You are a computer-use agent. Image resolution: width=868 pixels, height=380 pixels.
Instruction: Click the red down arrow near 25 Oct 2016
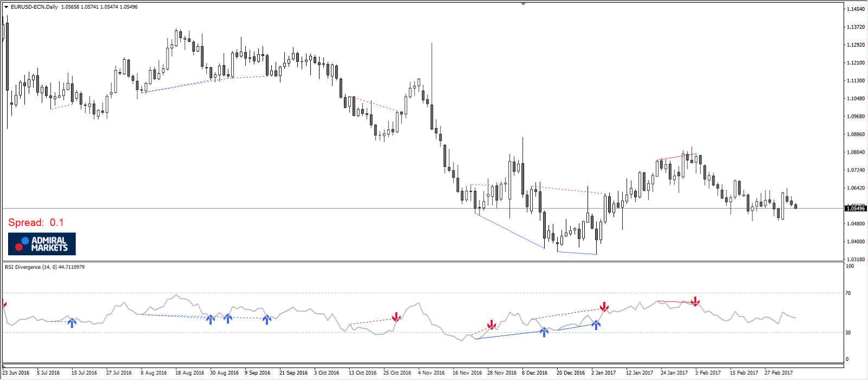(397, 317)
